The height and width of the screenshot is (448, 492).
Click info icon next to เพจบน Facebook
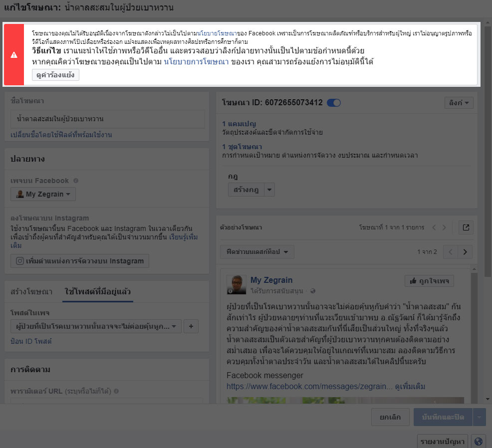pyautogui.click(x=76, y=181)
